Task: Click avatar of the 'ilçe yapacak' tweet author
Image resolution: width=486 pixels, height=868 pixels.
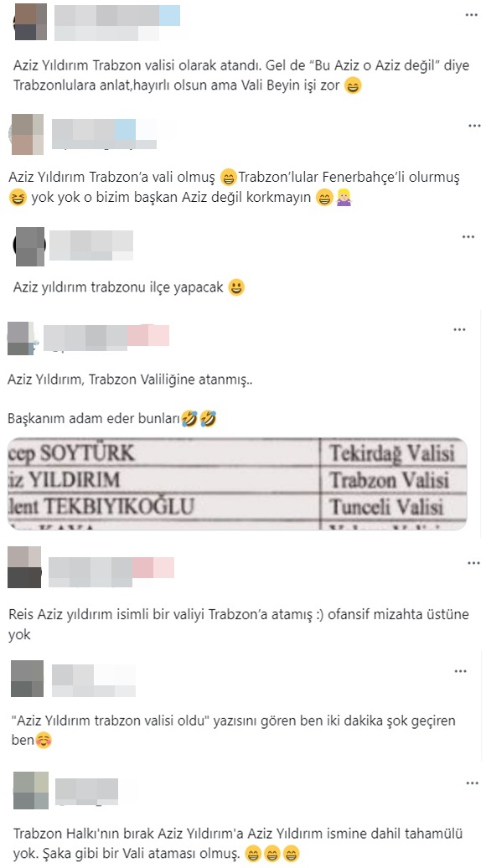Action: pyautogui.click(x=29, y=246)
